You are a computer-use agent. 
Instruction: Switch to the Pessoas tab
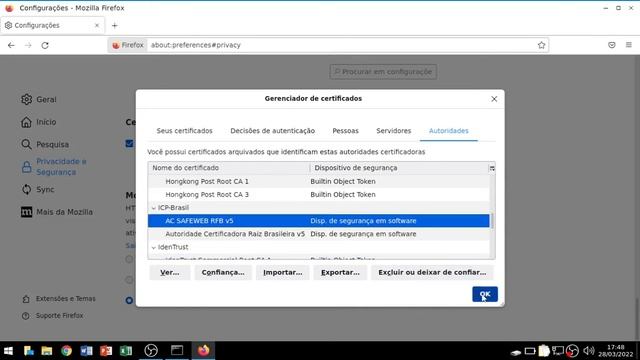pos(345,131)
